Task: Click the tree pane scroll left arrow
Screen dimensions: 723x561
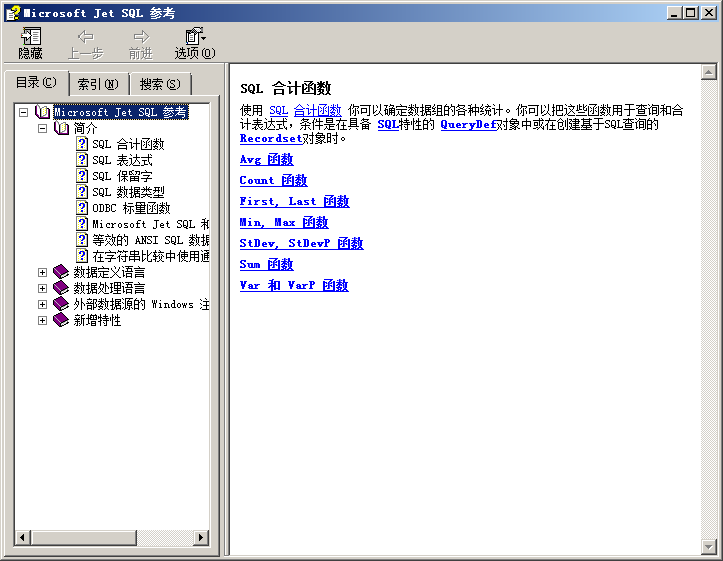Action: click(x=23, y=537)
